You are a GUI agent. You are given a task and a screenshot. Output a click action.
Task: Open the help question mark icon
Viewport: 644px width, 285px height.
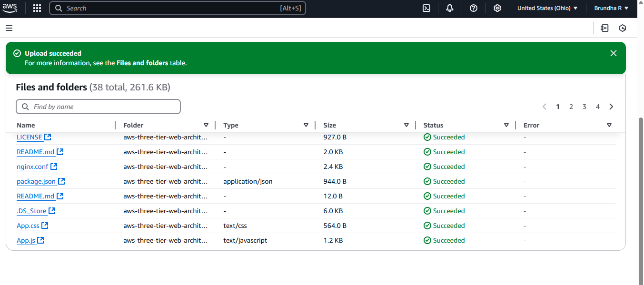coord(474,8)
